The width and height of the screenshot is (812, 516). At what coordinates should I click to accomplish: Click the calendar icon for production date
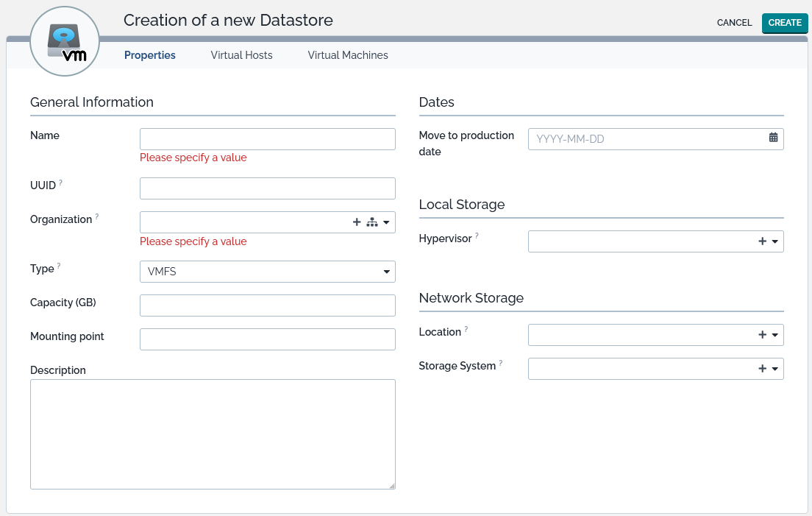(773, 138)
